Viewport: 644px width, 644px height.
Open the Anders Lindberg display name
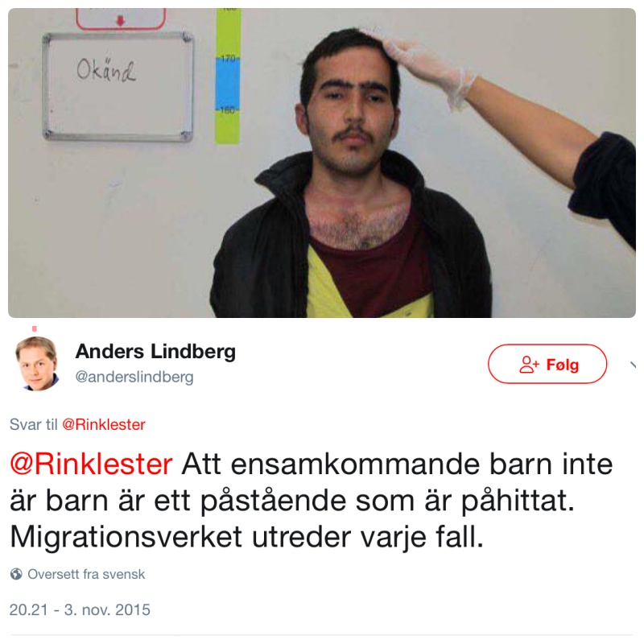pos(155,352)
